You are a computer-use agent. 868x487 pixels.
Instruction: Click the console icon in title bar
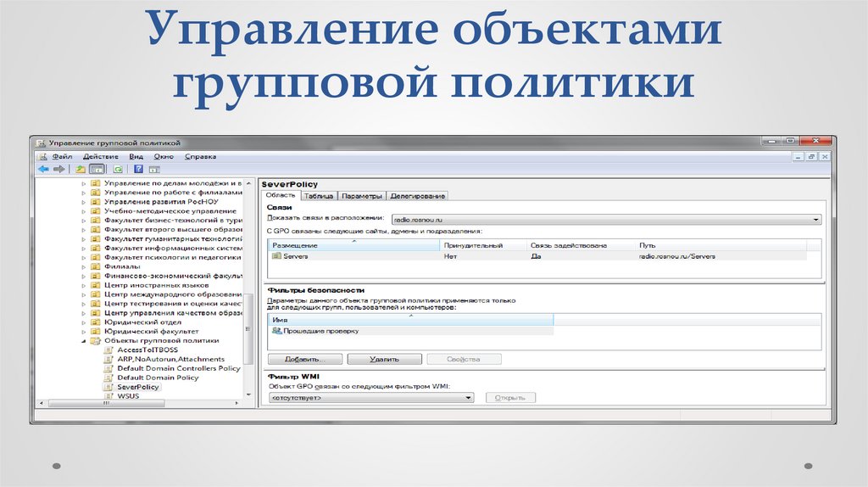coord(41,143)
